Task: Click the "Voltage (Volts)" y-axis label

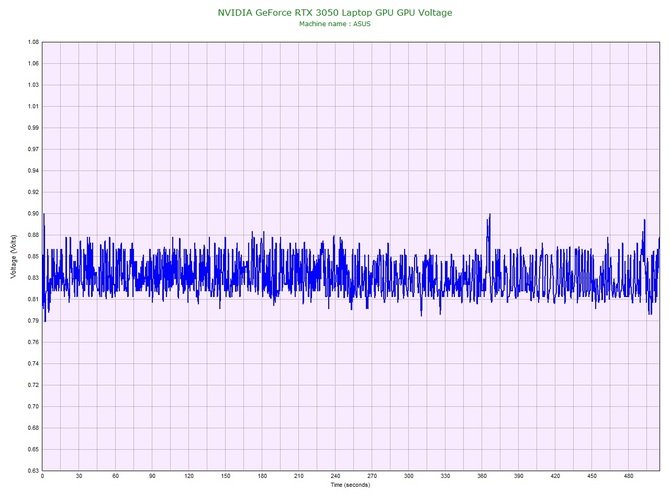Action: [13, 257]
